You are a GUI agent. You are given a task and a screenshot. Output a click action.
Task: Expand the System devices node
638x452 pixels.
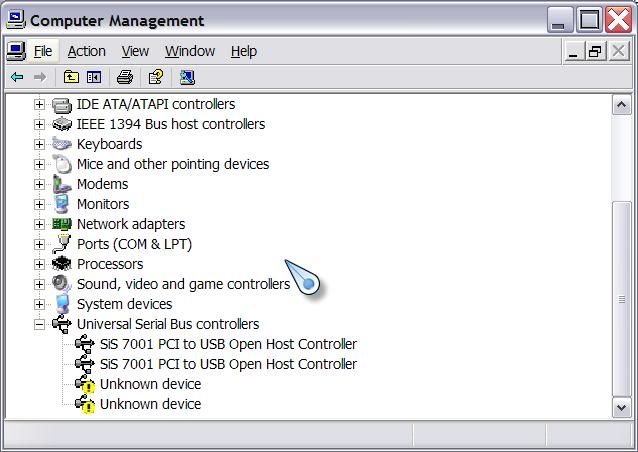39,304
